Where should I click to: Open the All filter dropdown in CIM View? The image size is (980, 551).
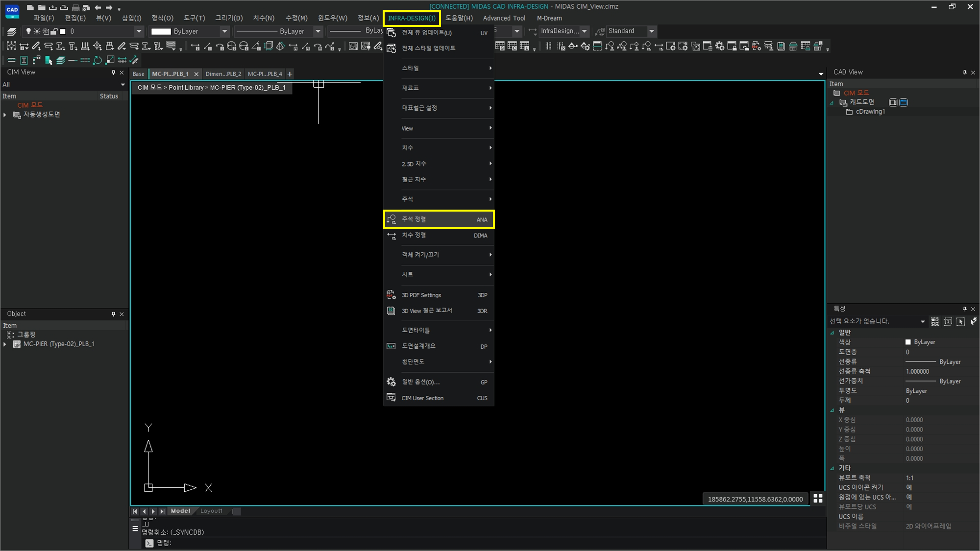(122, 85)
